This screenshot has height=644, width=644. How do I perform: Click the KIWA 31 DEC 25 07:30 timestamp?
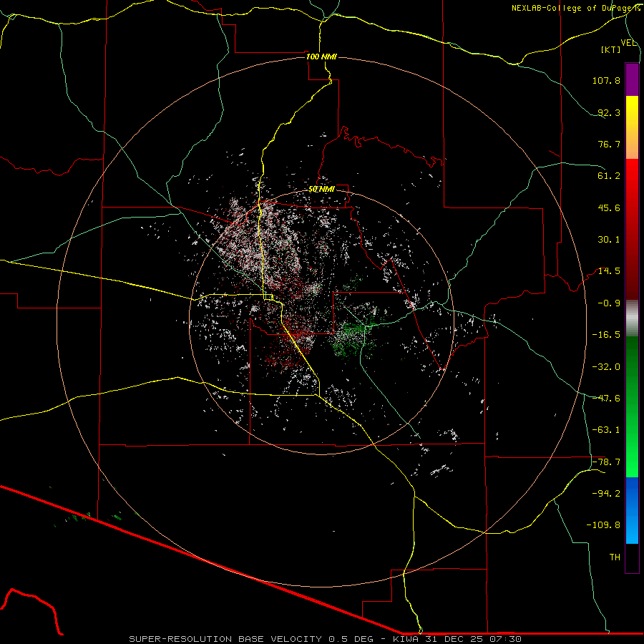coord(457,639)
